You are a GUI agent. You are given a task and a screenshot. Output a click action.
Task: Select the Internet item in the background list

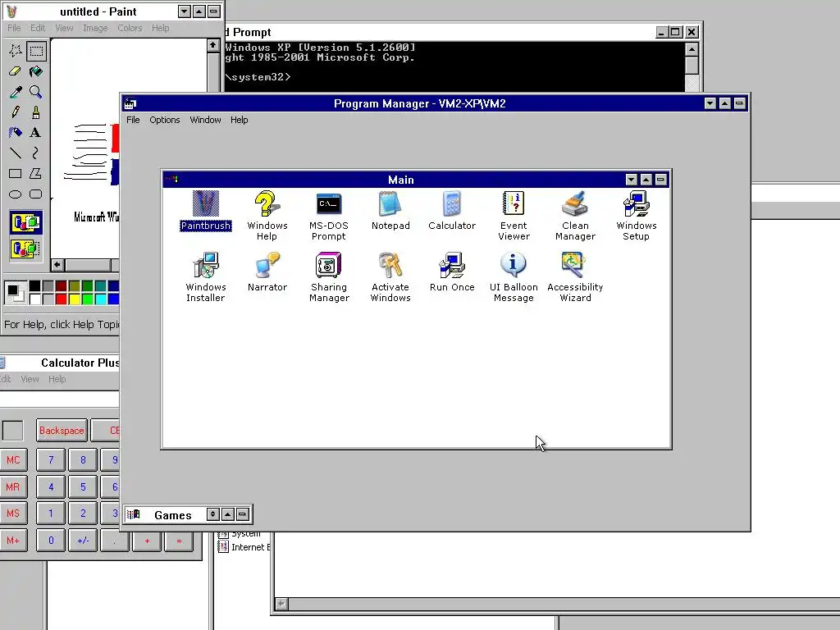pyautogui.click(x=244, y=547)
